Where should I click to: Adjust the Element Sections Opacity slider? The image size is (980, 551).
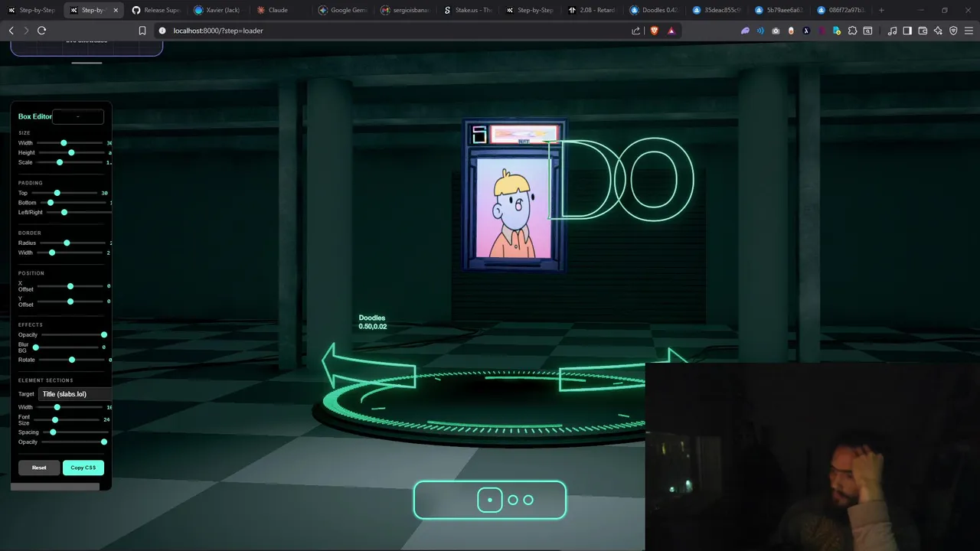click(x=73, y=442)
